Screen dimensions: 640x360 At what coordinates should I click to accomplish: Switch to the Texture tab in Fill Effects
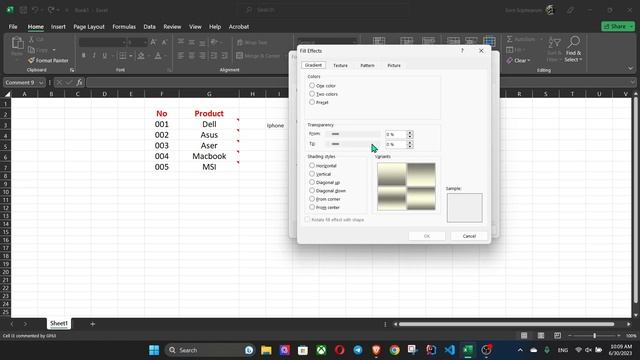tap(340, 65)
